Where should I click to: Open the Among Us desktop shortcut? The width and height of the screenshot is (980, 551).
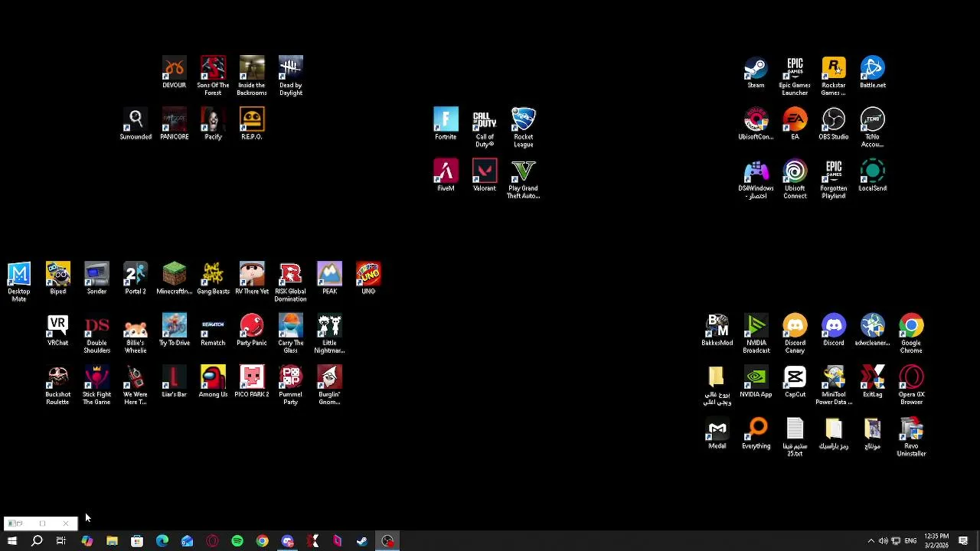(213, 381)
